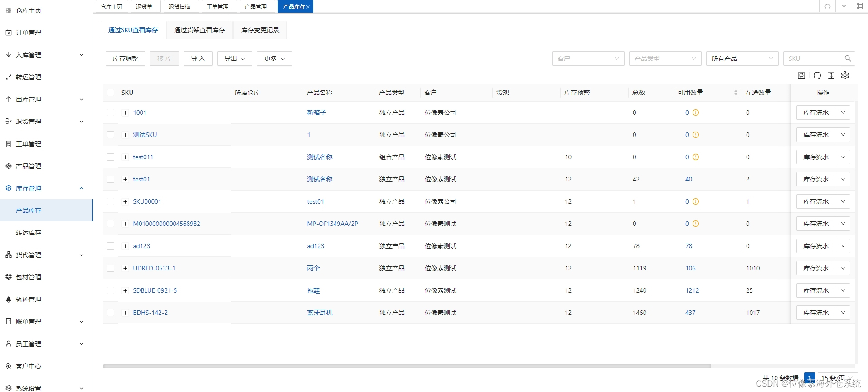This screenshot has height=392, width=868.
Task: Click warning icon in row M010000000004568982
Action: 696,224
